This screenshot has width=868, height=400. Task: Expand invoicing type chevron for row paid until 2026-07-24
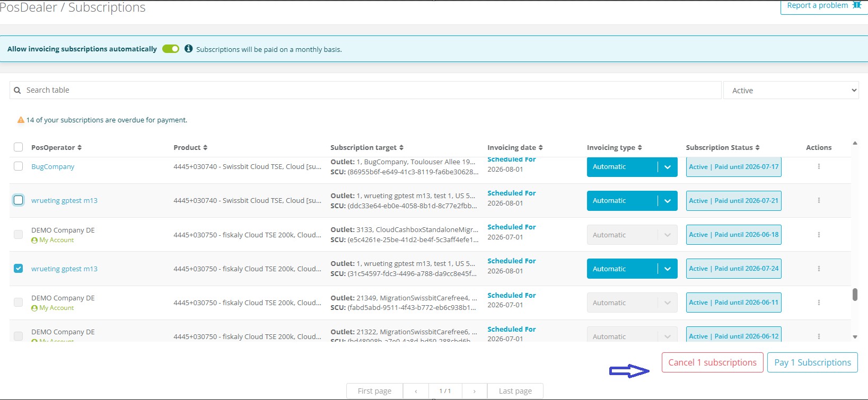click(x=668, y=269)
